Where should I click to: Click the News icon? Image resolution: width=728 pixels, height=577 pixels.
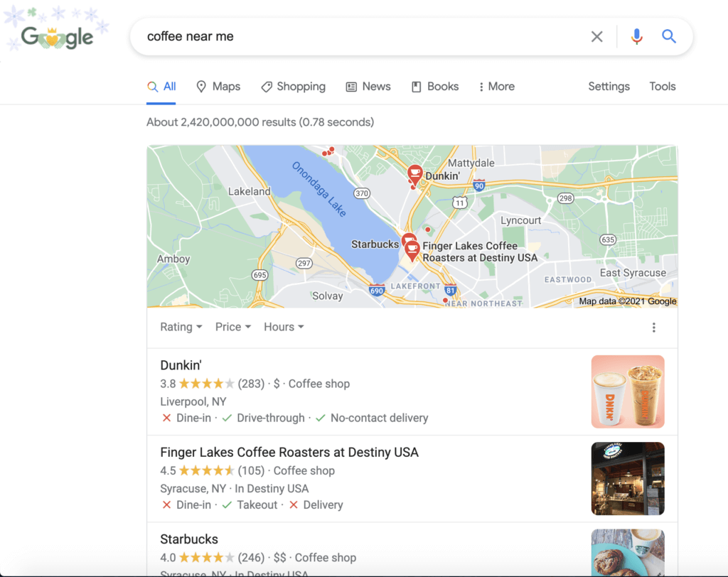pos(350,86)
